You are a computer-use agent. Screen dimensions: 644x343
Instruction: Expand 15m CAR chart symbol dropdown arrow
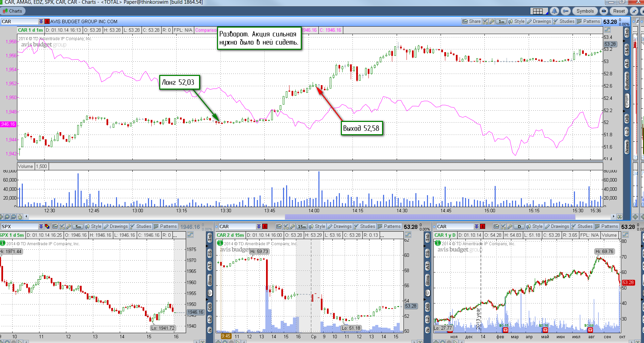pos(259,227)
